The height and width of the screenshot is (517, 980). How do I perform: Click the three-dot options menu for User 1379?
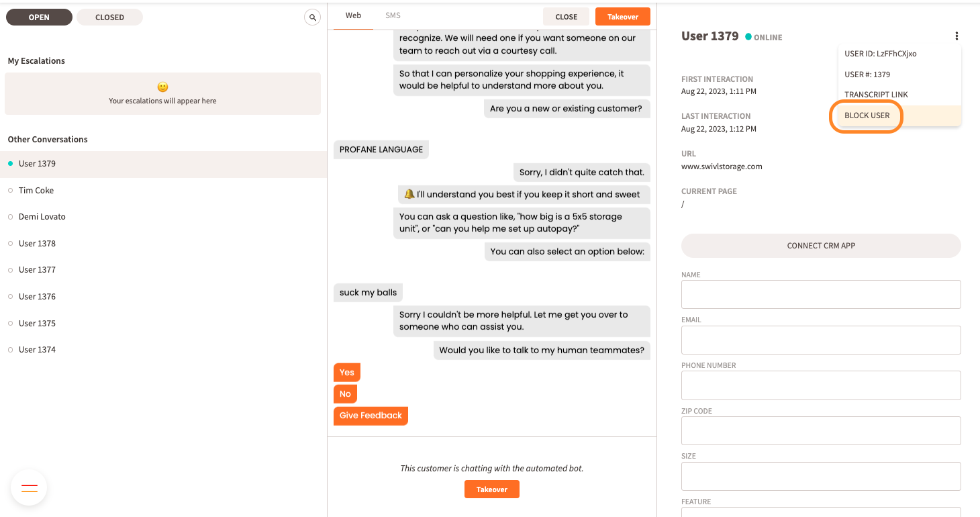(957, 36)
